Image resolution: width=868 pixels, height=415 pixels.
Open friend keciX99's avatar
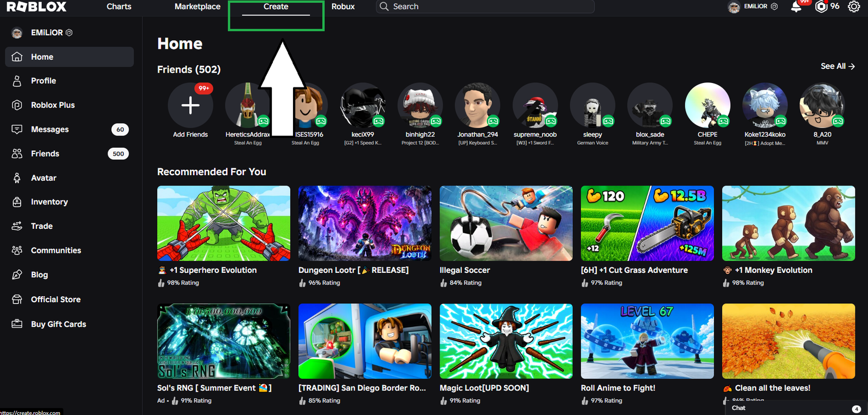(363, 105)
